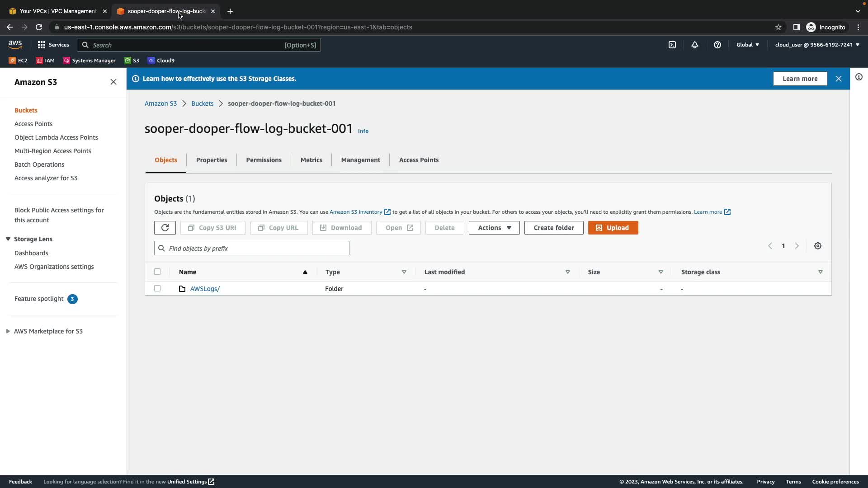Tick the select-all objects checkbox
868x488 pixels.
point(157,272)
